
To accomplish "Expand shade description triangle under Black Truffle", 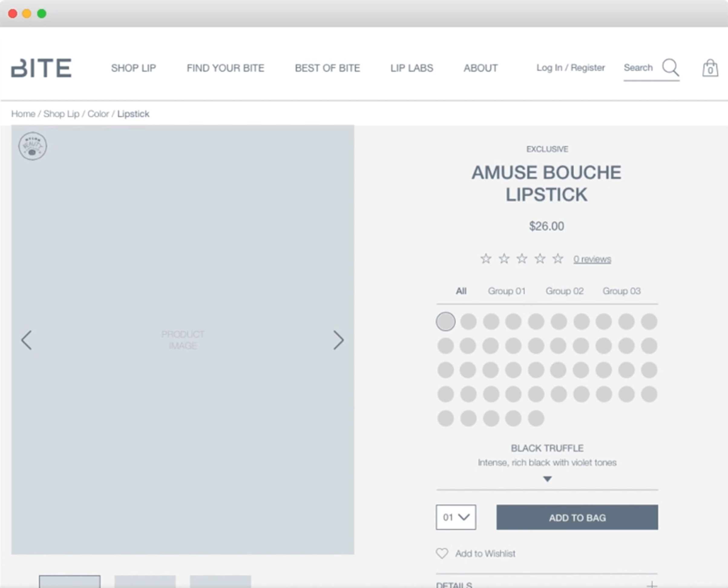I will point(547,479).
